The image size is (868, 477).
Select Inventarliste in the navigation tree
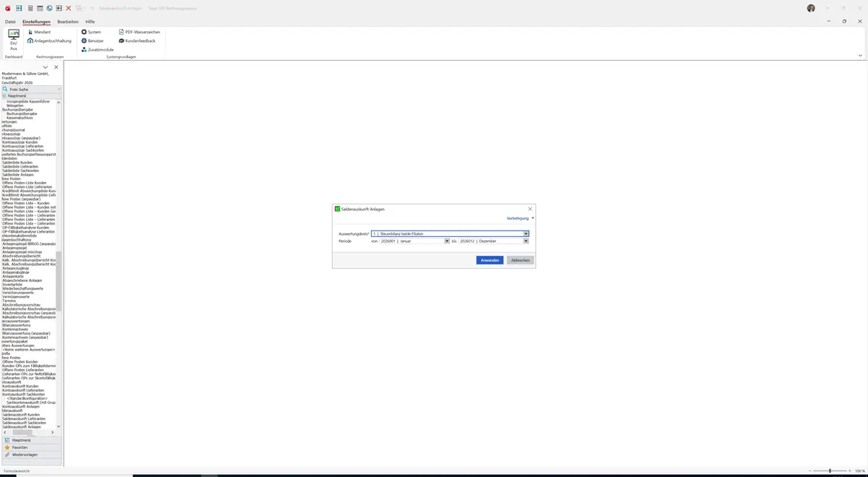[12, 284]
